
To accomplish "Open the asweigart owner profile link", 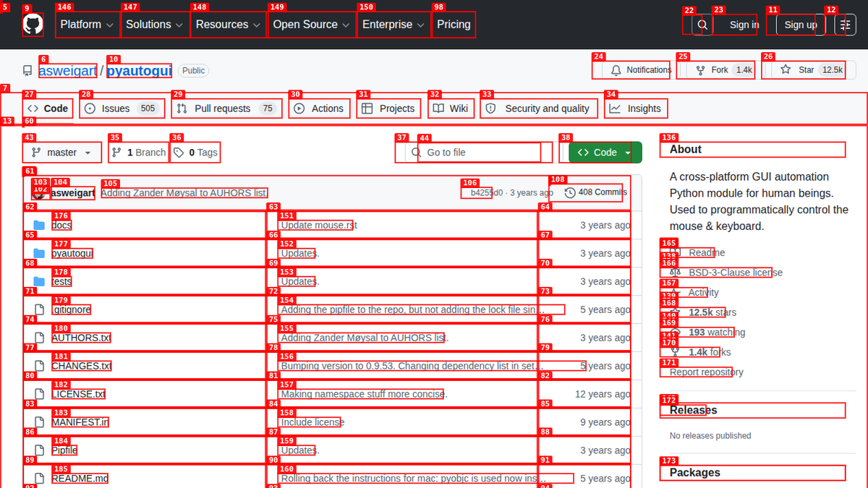I will [x=68, y=71].
